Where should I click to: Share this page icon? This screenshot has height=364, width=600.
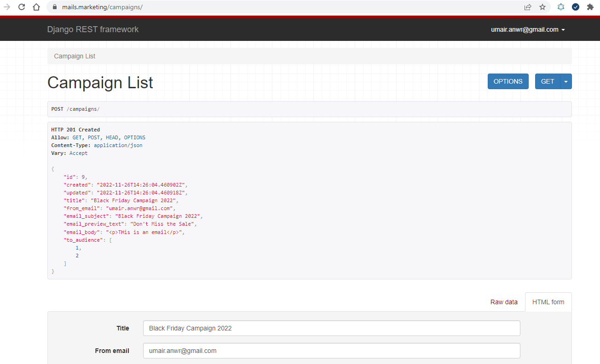[x=528, y=7]
